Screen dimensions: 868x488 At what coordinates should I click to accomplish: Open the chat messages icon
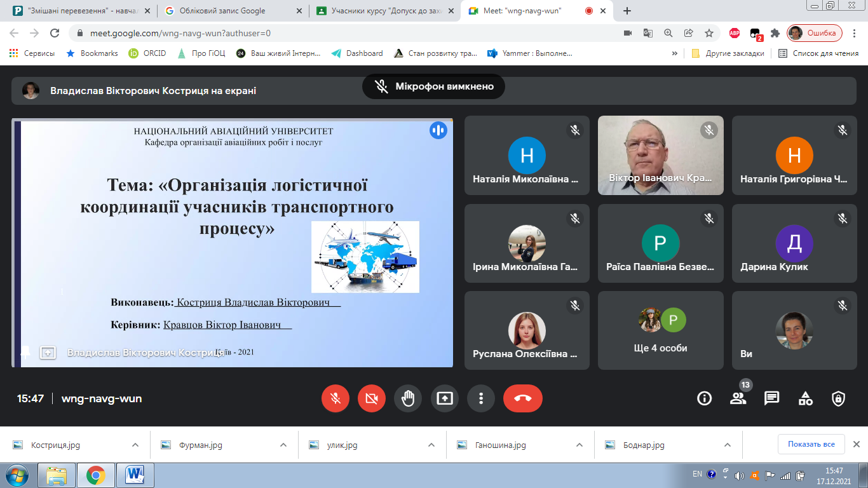[x=771, y=398]
